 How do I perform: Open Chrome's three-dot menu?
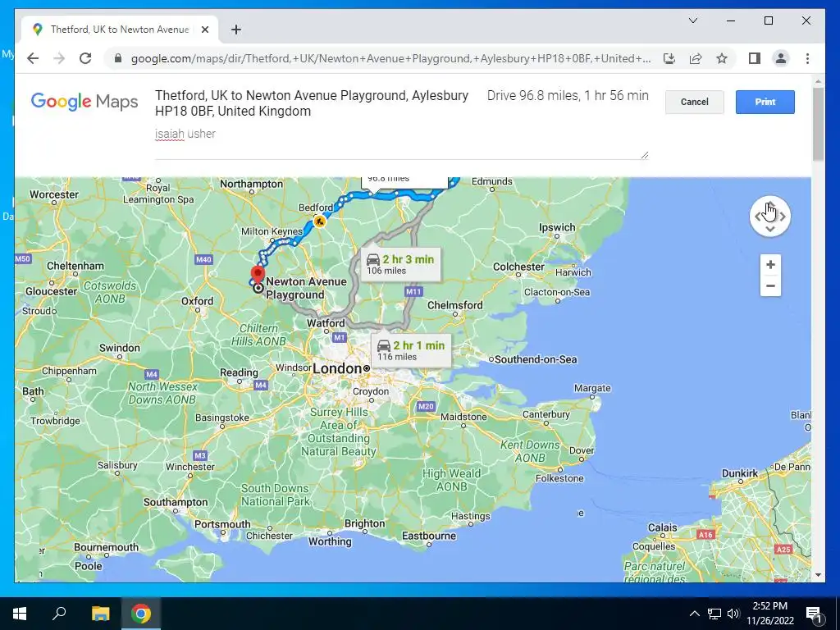point(807,58)
